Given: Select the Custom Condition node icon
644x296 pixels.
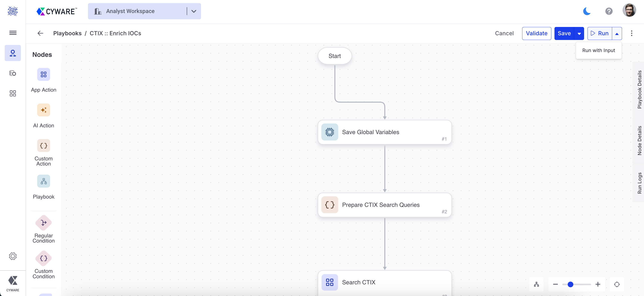Looking at the screenshot, I should tap(44, 258).
